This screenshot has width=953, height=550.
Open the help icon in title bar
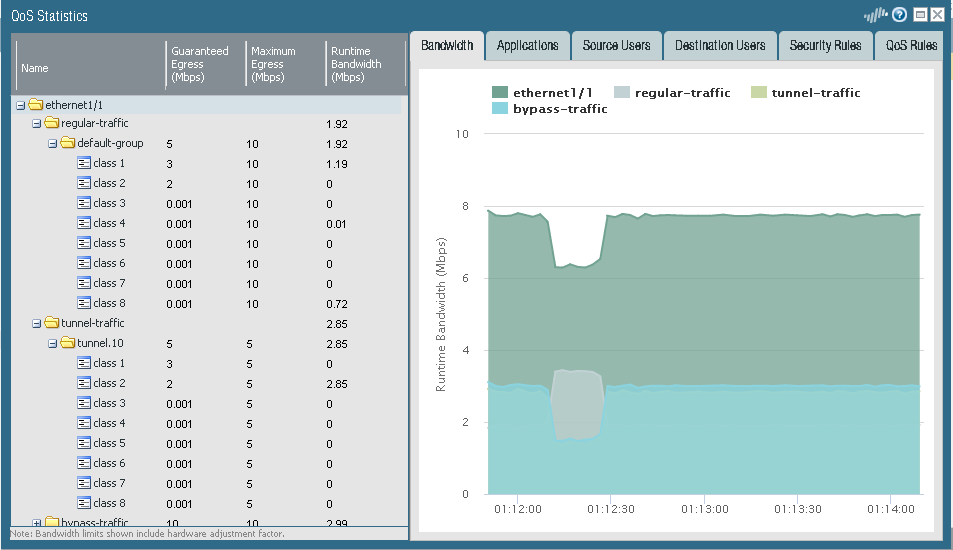point(899,15)
